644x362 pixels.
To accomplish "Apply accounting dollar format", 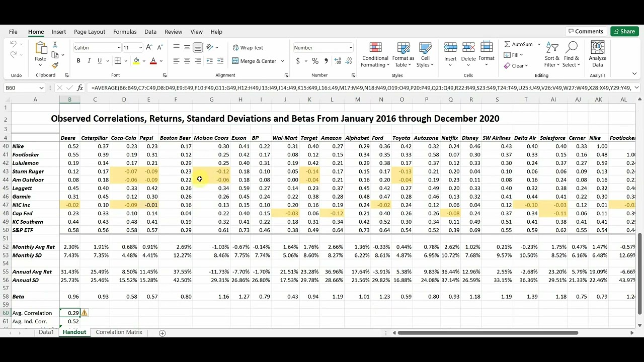I will click(x=298, y=61).
